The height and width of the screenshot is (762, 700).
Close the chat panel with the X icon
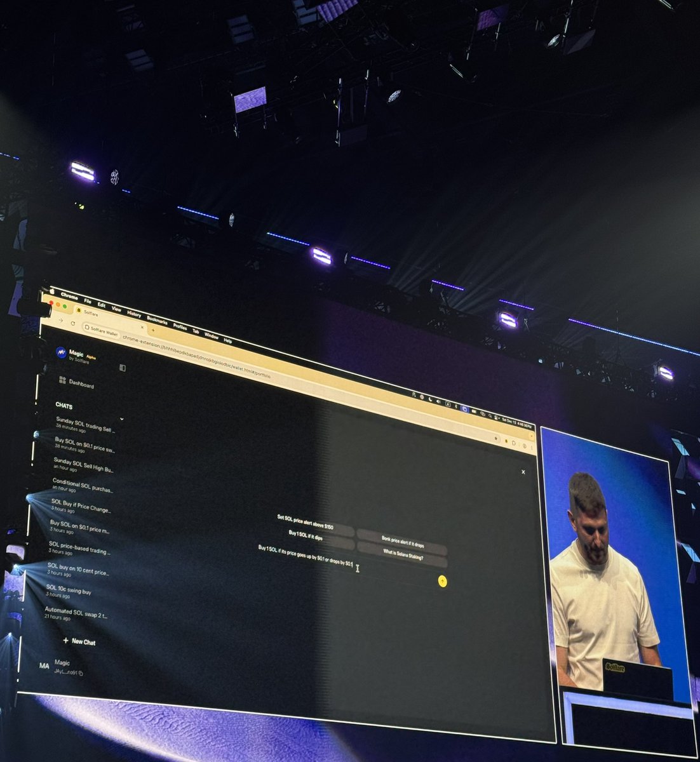(x=523, y=472)
